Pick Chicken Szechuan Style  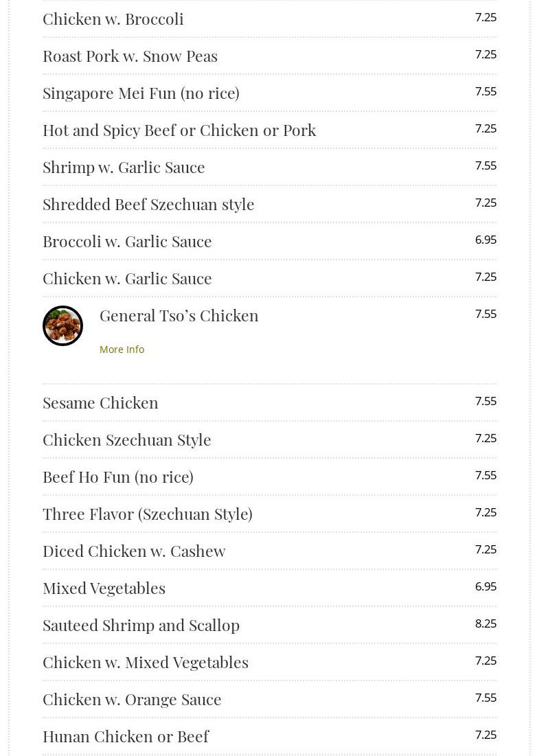(x=127, y=439)
